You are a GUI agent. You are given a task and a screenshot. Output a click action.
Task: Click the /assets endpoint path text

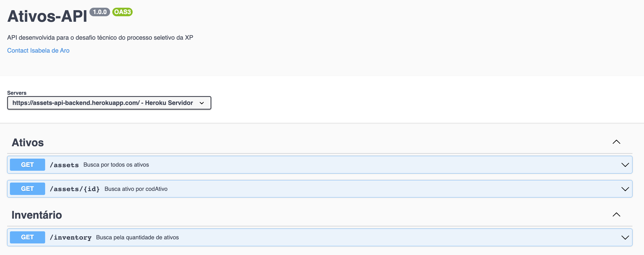[x=64, y=164]
